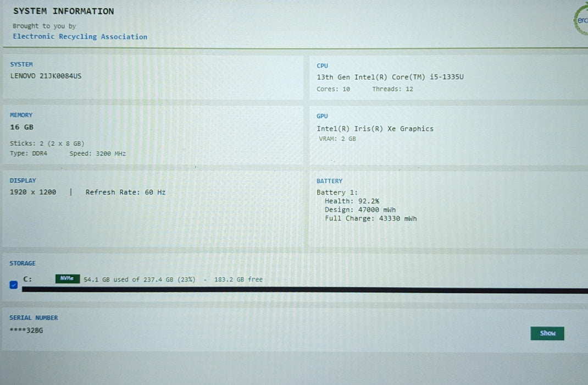Click the "SYSTEM" section label
Viewport: 588px width, 385px height.
click(x=21, y=64)
